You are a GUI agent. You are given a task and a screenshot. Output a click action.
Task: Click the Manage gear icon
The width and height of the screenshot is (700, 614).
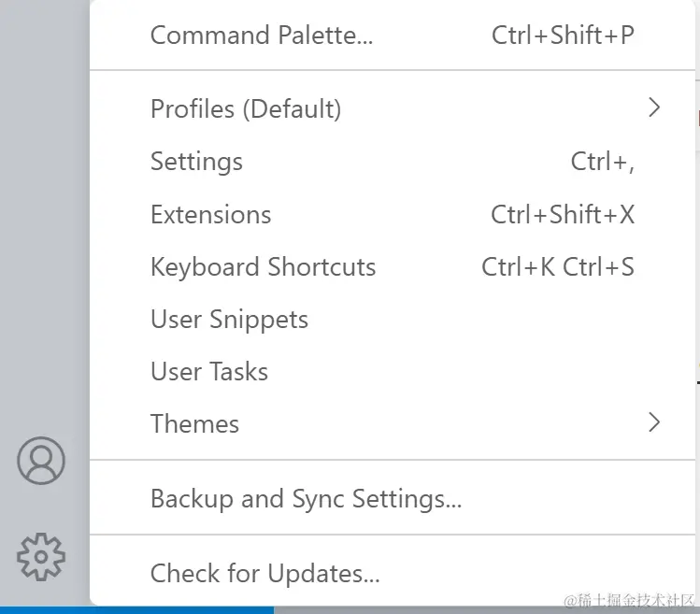(41, 556)
